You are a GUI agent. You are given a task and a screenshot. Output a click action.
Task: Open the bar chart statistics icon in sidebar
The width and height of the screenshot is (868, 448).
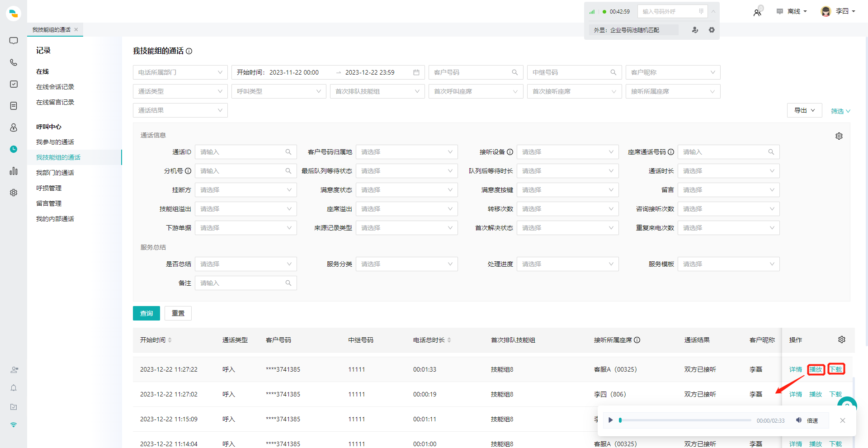[14, 171]
